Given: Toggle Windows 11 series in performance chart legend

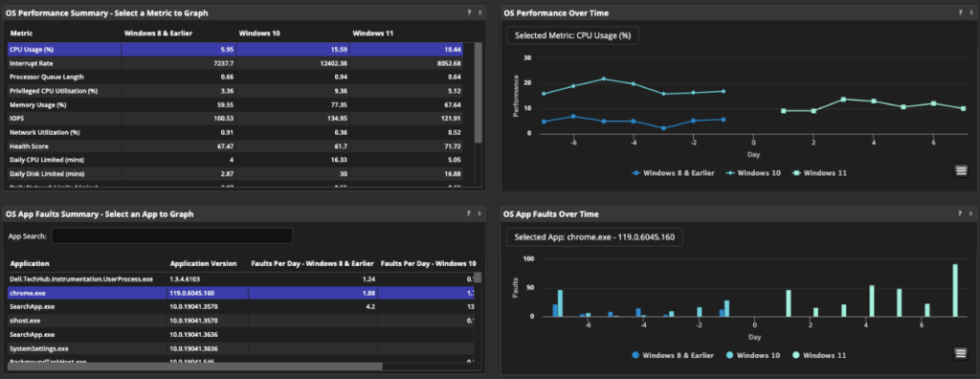Looking at the screenshot, I should click(819, 172).
